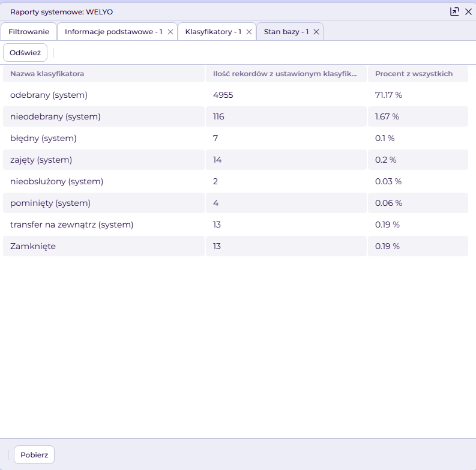Image resolution: width=476 pixels, height=470 pixels.
Task: Pop out the reports window icon
Action: pyautogui.click(x=454, y=12)
